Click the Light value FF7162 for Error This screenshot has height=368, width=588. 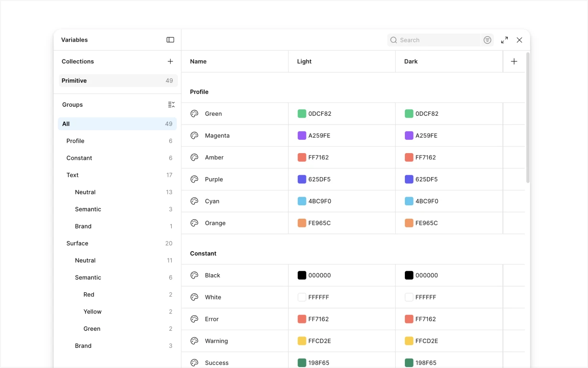tap(318, 319)
